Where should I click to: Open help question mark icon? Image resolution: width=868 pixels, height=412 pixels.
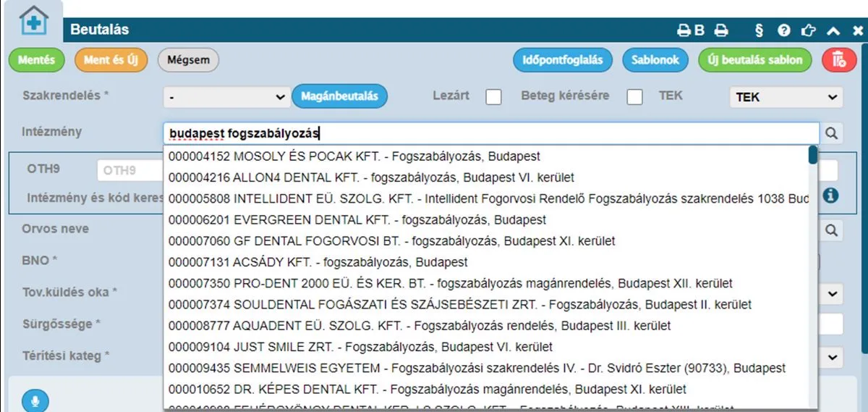[784, 30]
